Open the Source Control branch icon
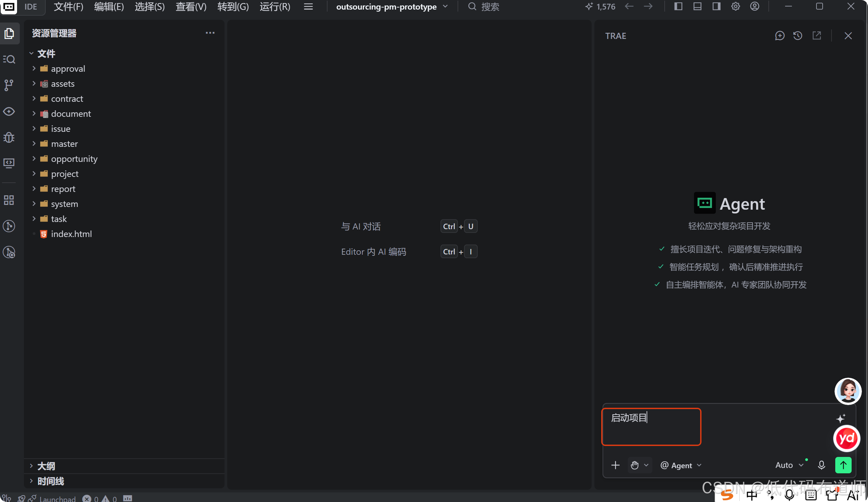 point(9,85)
